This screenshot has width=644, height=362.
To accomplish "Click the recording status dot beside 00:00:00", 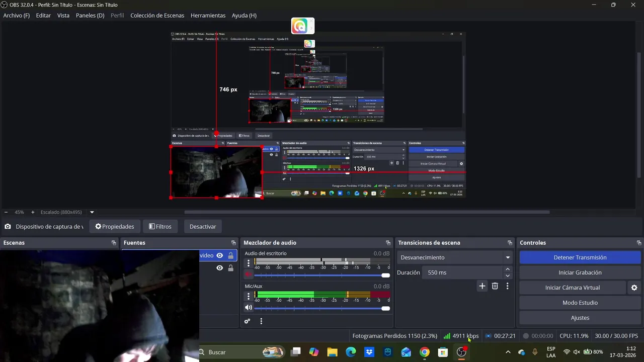I will [526, 336].
